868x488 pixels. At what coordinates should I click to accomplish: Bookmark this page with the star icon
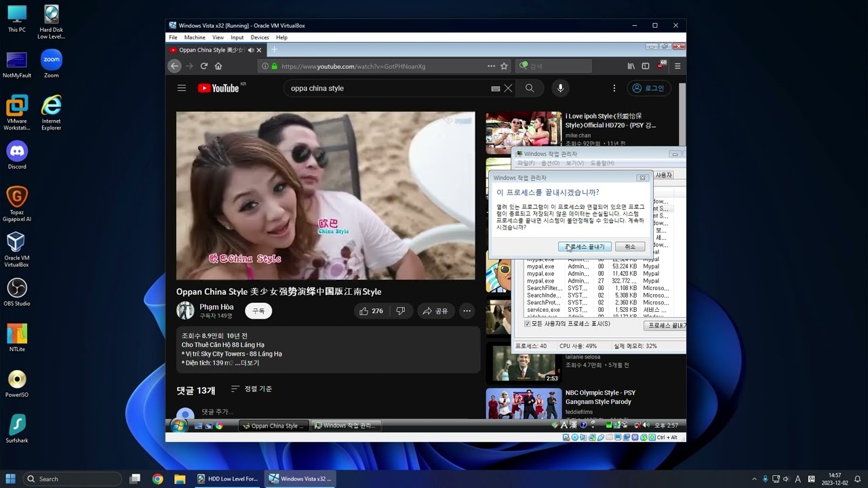pos(504,66)
